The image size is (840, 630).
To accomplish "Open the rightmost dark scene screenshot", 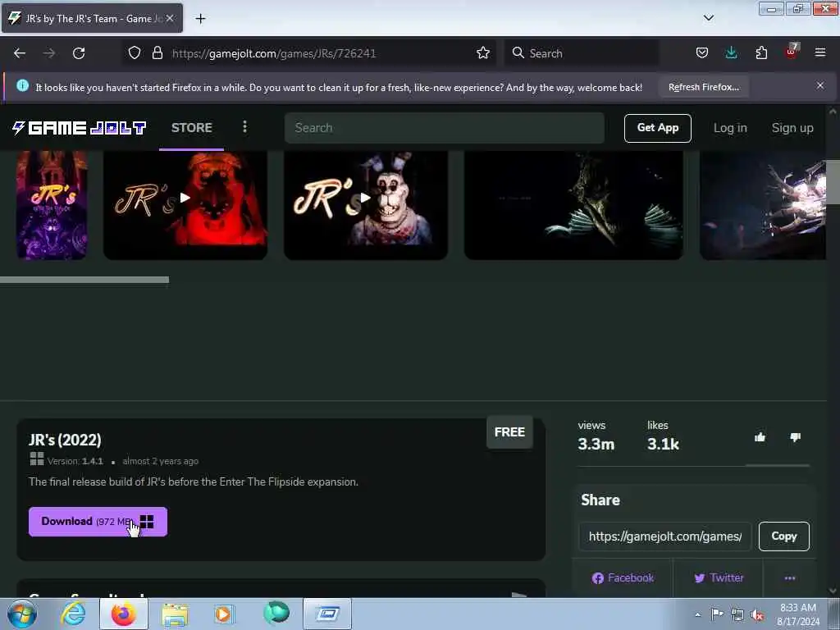I will click(x=762, y=205).
